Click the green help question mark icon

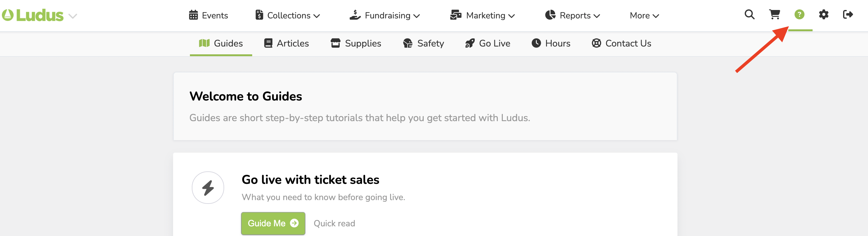pos(799,15)
